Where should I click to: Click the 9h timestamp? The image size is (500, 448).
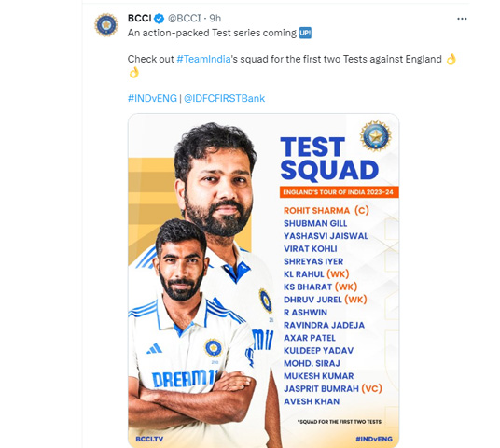coord(215,18)
